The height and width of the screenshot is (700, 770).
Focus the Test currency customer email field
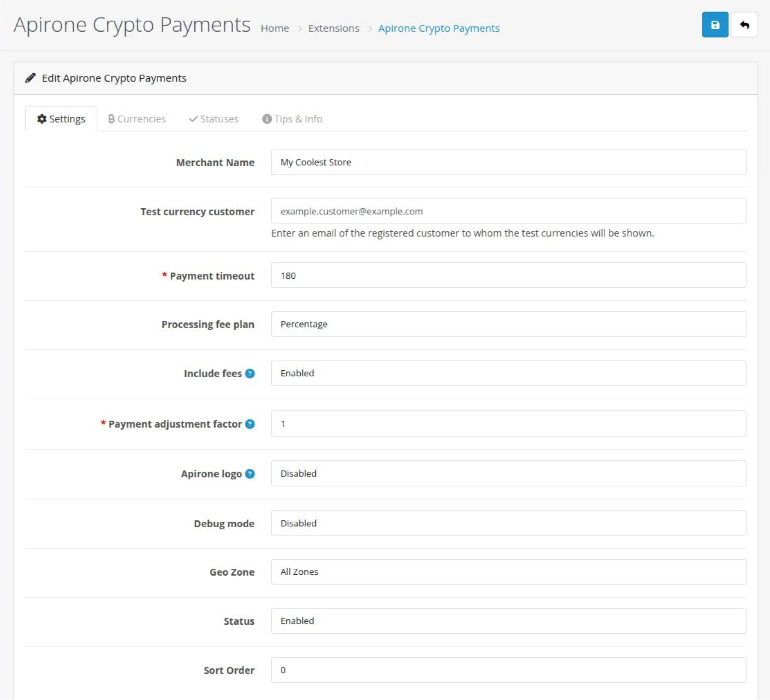click(x=509, y=211)
